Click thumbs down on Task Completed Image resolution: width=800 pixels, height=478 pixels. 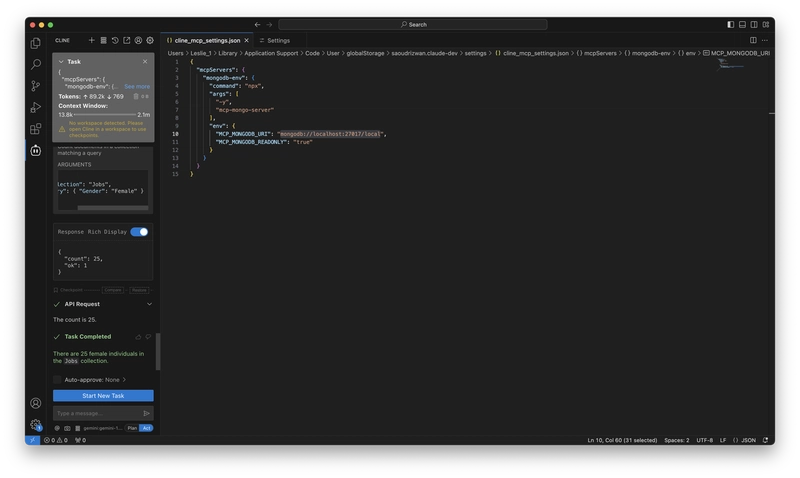tap(148, 337)
